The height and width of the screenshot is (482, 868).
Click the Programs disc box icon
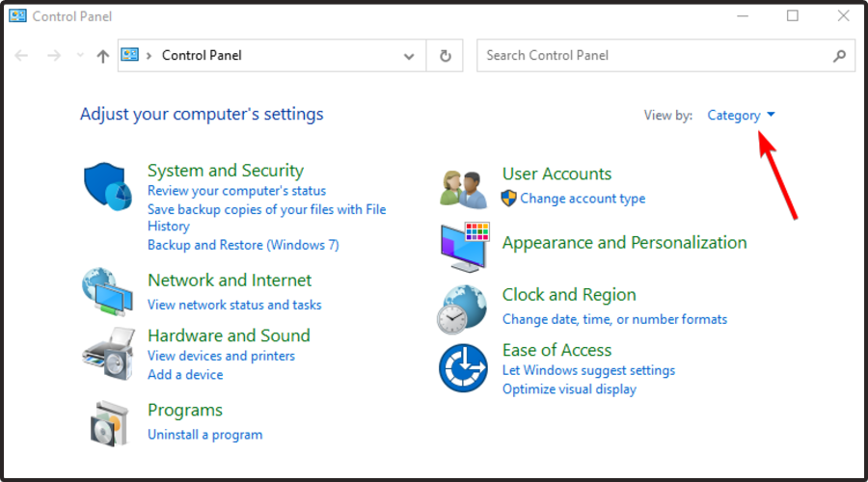pos(110,423)
